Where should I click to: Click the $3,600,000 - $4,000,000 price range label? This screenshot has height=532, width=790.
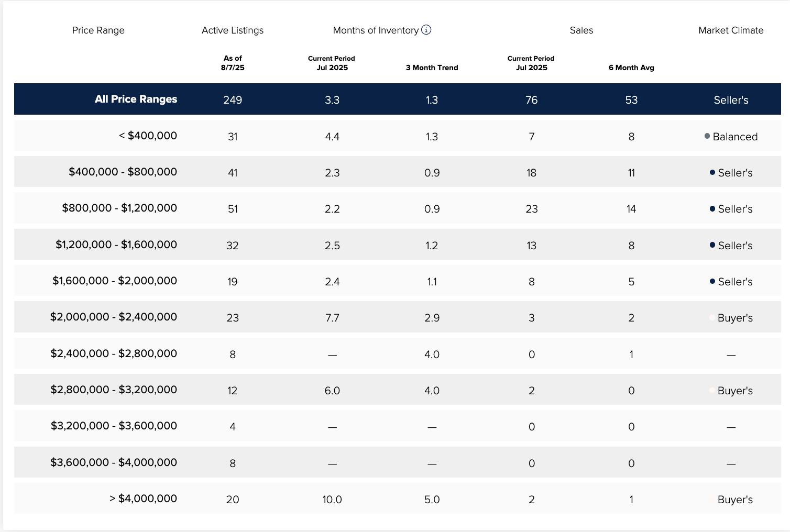point(114,462)
